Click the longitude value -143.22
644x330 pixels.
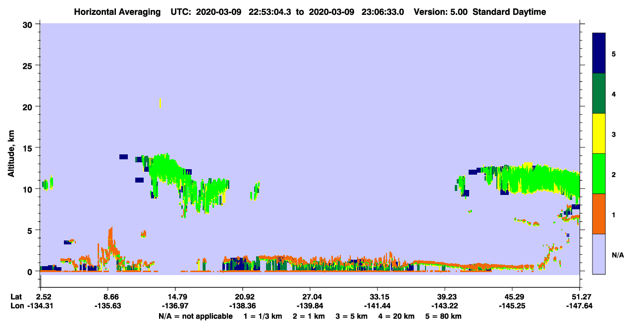445,306
